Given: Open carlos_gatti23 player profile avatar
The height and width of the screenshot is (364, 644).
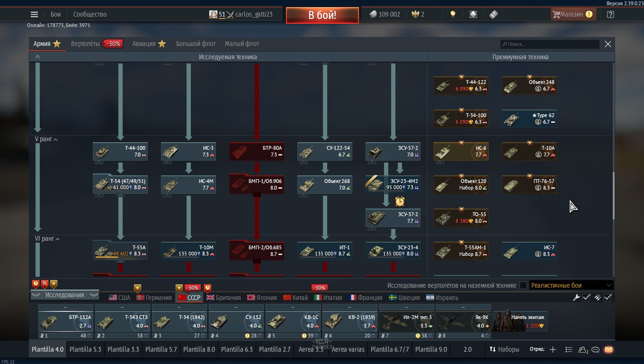Looking at the screenshot, I should pos(213,14).
